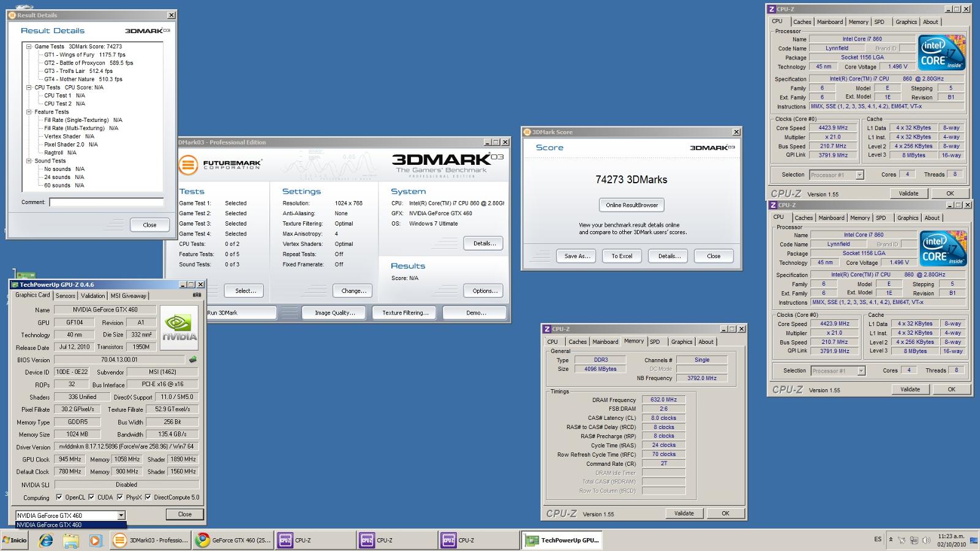Click Save As in 3DMark Score window
The height and width of the screenshot is (551, 980).
point(576,256)
